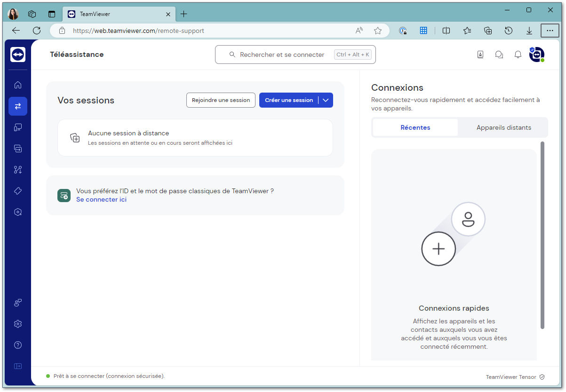Image resolution: width=566 pixels, height=392 pixels.
Task: Open the contacts book icon in header
Action: point(480,55)
